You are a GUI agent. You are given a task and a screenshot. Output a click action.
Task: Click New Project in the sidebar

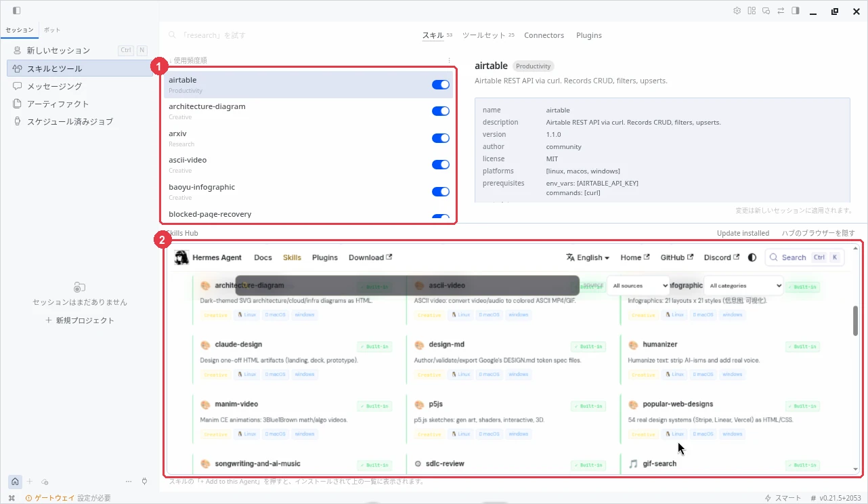click(x=80, y=320)
